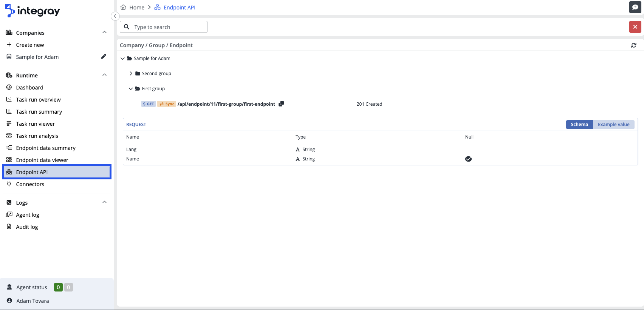Click the integray logo
The height and width of the screenshot is (310, 644).
[x=33, y=11]
